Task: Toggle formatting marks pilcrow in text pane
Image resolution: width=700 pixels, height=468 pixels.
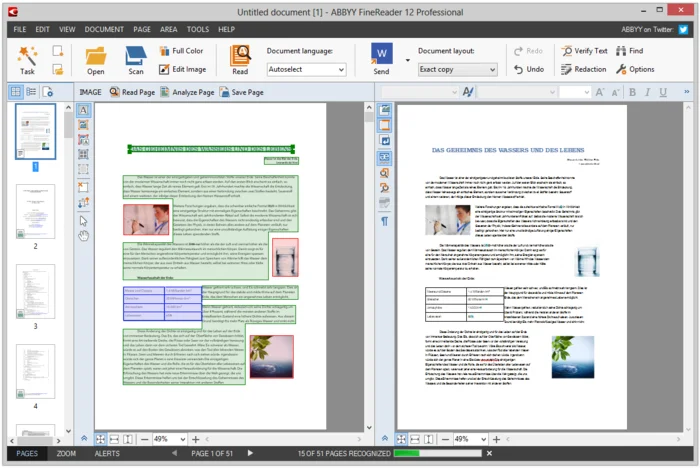Action: coord(385,221)
